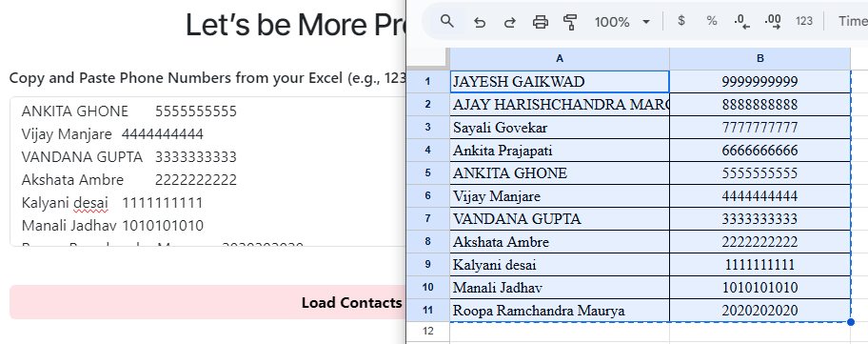Click cell 5555555555 in column B
The image size is (868, 344).
tap(760, 173)
